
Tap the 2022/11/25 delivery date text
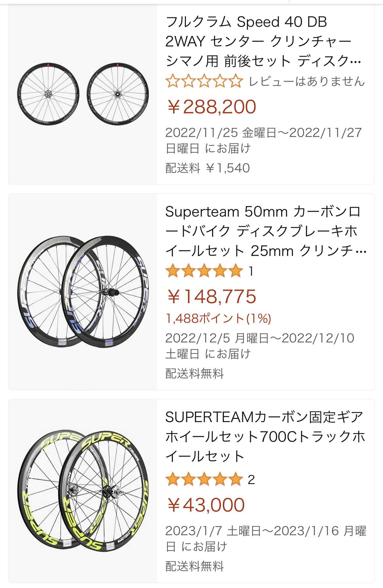[x=263, y=140]
